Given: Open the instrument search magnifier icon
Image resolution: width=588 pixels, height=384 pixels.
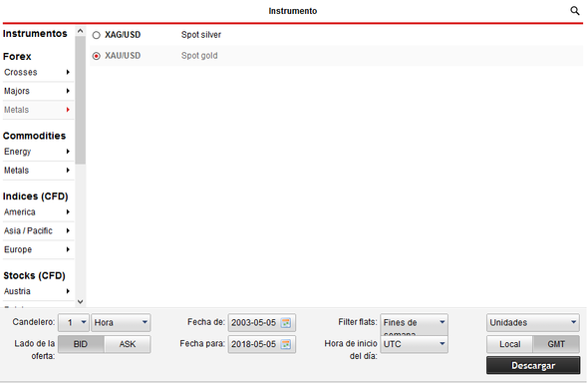Looking at the screenshot, I should click(574, 11).
